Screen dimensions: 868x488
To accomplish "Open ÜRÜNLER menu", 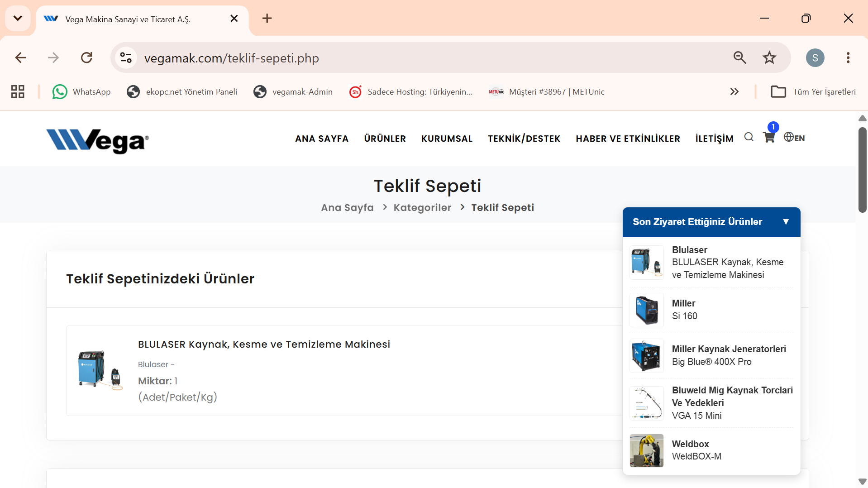I will [385, 139].
